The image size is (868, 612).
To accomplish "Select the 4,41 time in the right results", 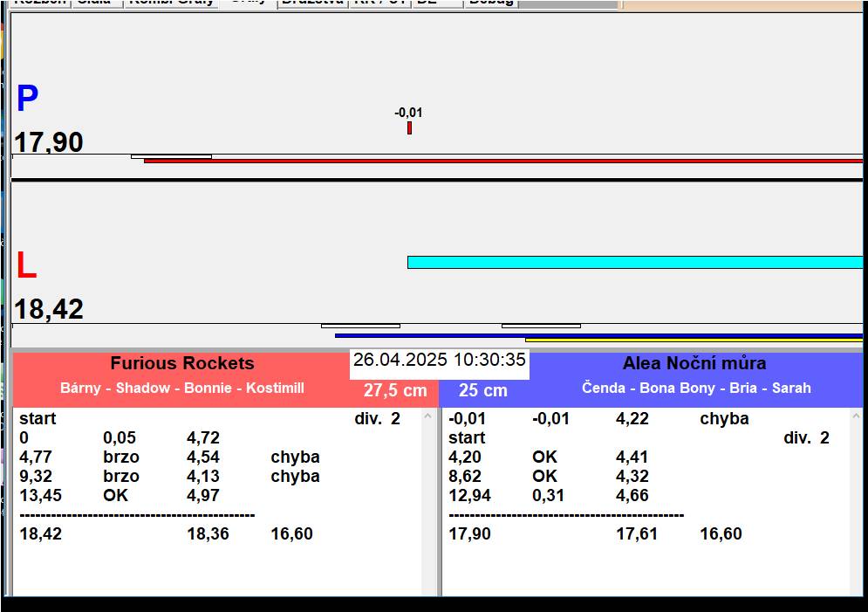I will [632, 457].
